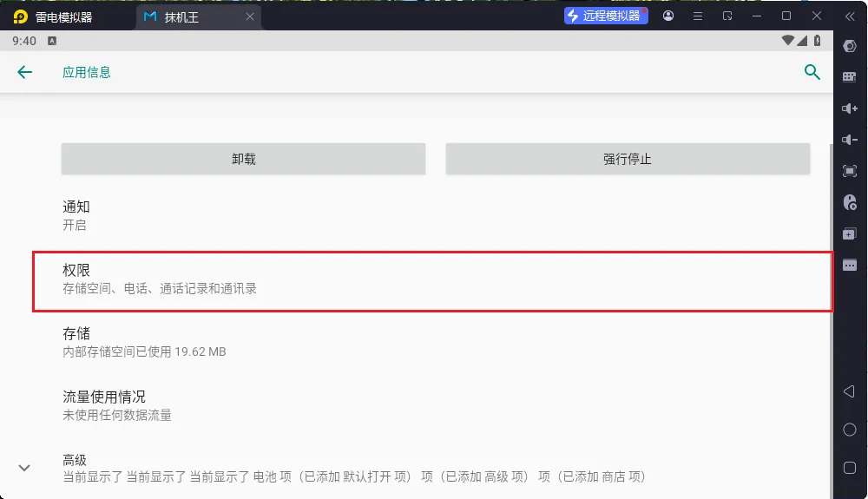
Task: Open the emulator hamburger menu
Action: coord(698,16)
